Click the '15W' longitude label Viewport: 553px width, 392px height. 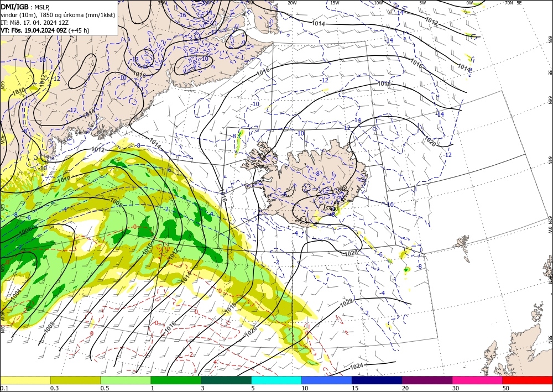coord(335,3)
